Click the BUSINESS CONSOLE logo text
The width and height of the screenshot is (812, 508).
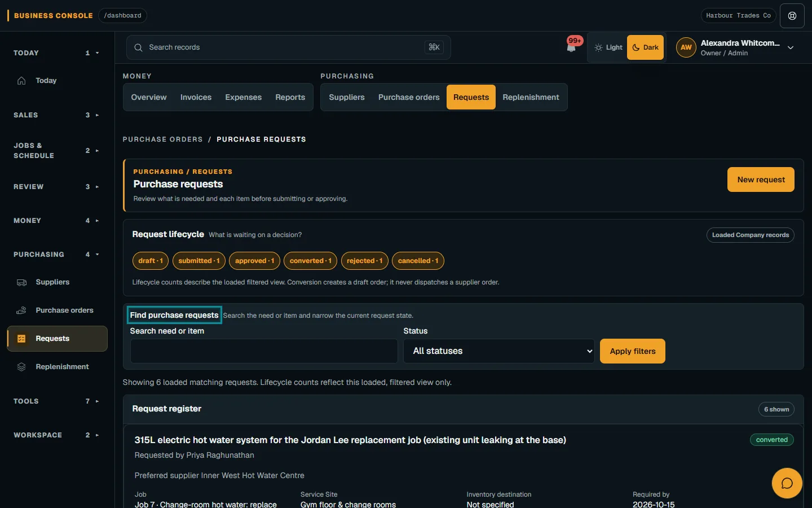point(53,16)
